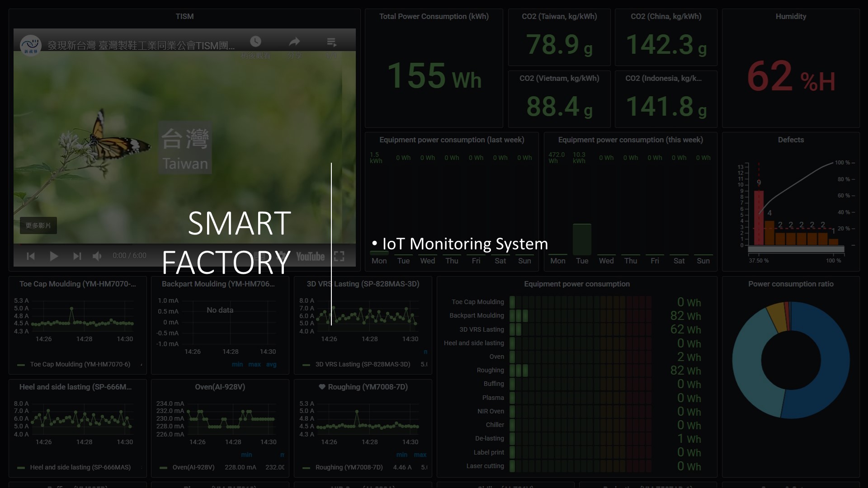The height and width of the screenshot is (488, 868).
Task: Go to previous video in player
Action: click(x=31, y=256)
